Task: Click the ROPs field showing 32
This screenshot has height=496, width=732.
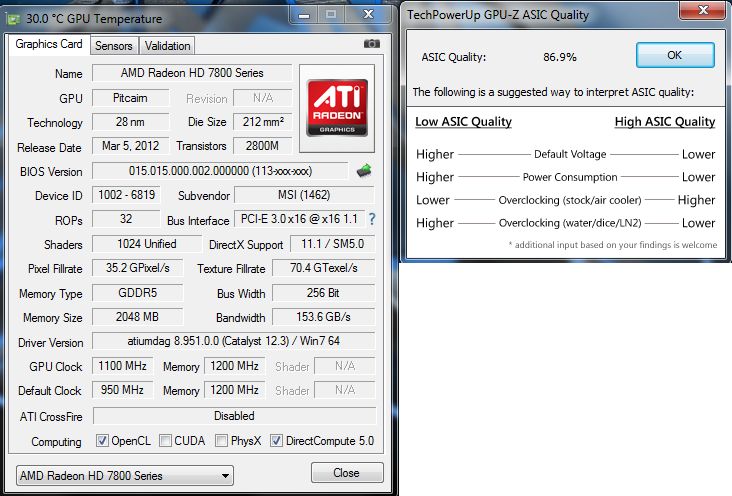Action: (x=127, y=219)
